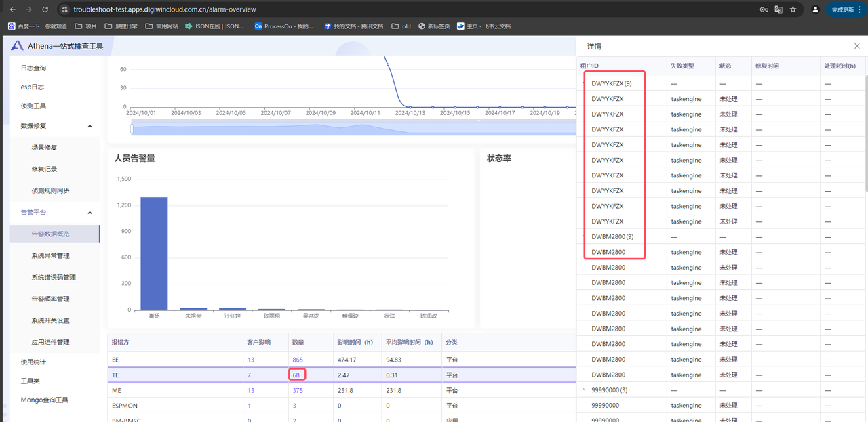Image resolution: width=868 pixels, height=422 pixels.
Task: Focus the browser address bar URL
Action: pos(165,9)
